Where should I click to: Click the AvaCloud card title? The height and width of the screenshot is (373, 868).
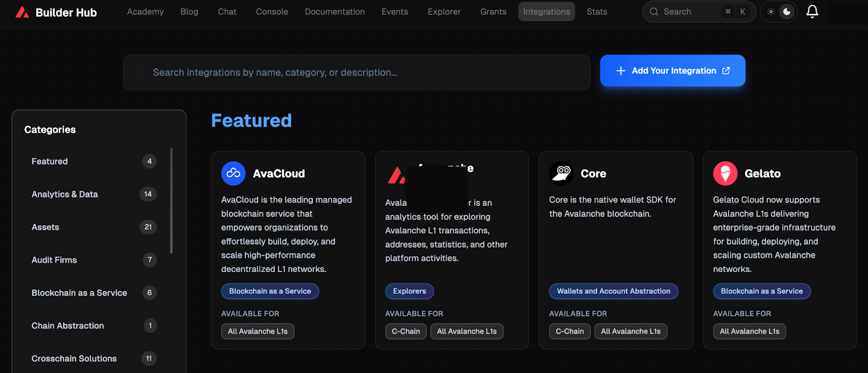[x=279, y=174]
